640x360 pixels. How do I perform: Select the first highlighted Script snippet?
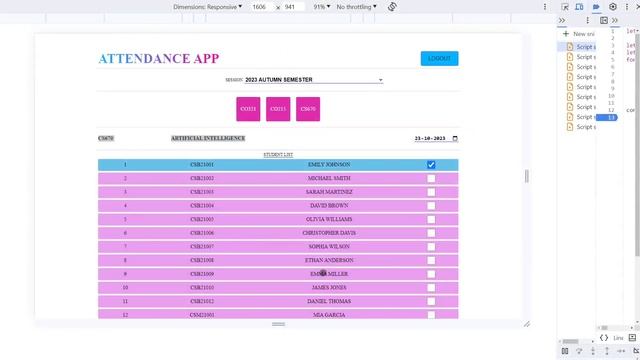577,47
